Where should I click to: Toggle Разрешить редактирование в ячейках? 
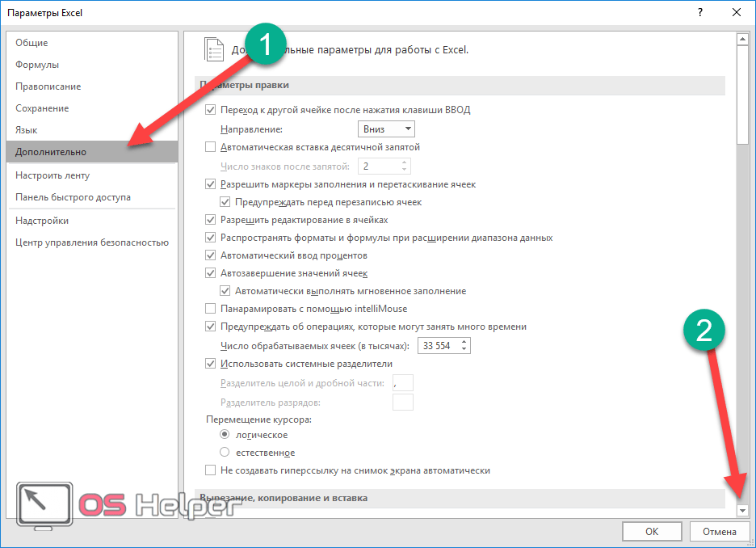pyautogui.click(x=210, y=220)
